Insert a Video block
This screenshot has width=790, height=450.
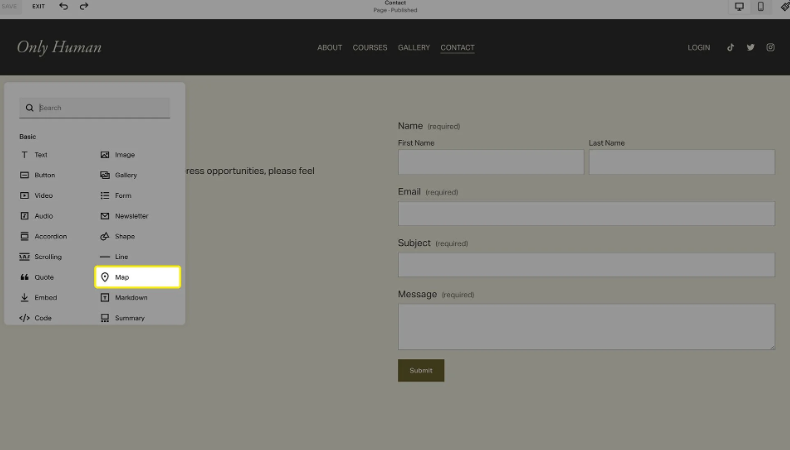[x=43, y=196]
